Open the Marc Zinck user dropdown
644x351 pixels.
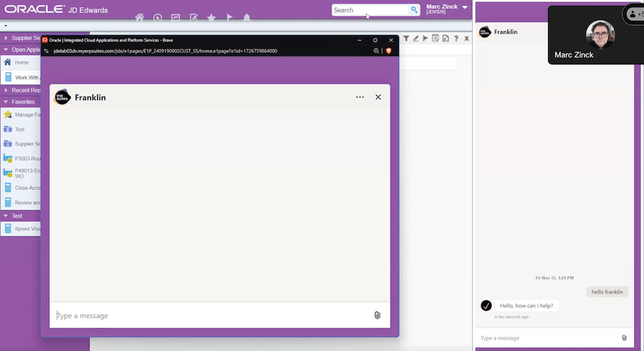[x=447, y=9]
